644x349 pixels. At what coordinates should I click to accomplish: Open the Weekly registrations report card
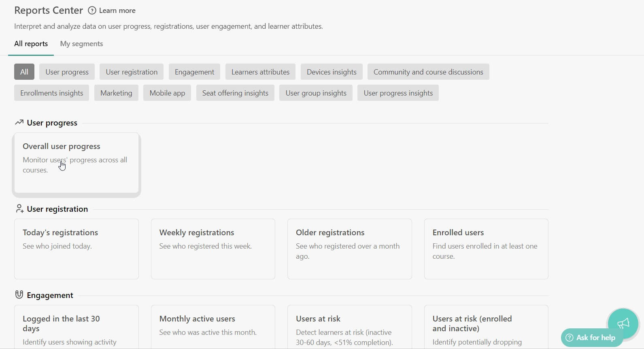pyautogui.click(x=213, y=249)
